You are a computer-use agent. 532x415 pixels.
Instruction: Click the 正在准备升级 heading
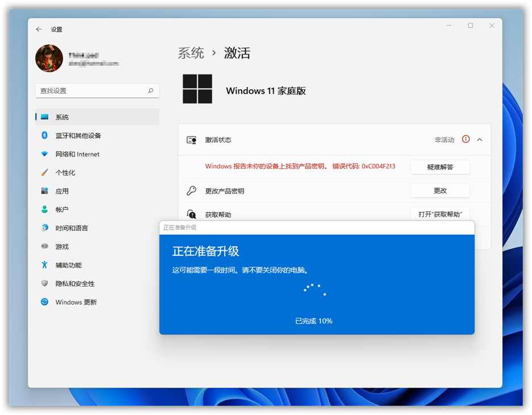(x=205, y=251)
